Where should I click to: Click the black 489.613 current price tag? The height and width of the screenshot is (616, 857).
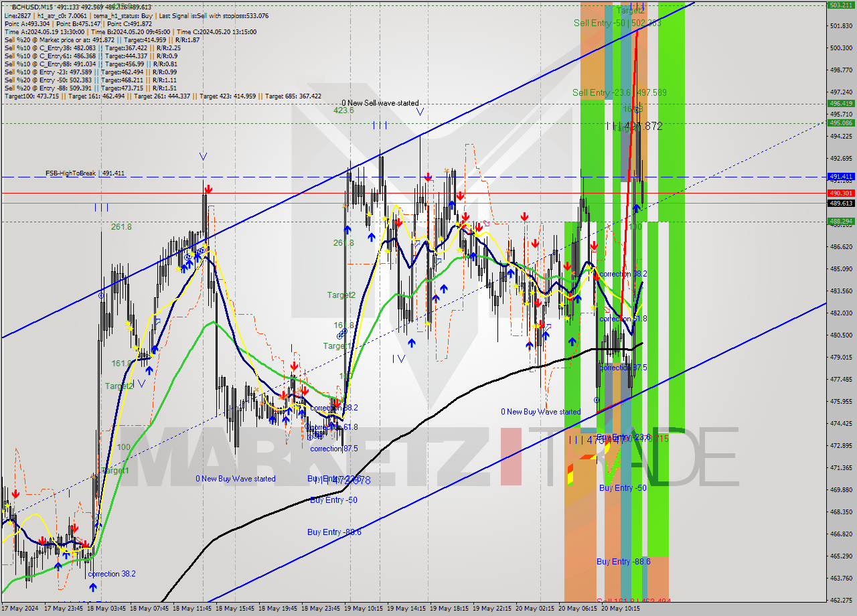click(841, 203)
